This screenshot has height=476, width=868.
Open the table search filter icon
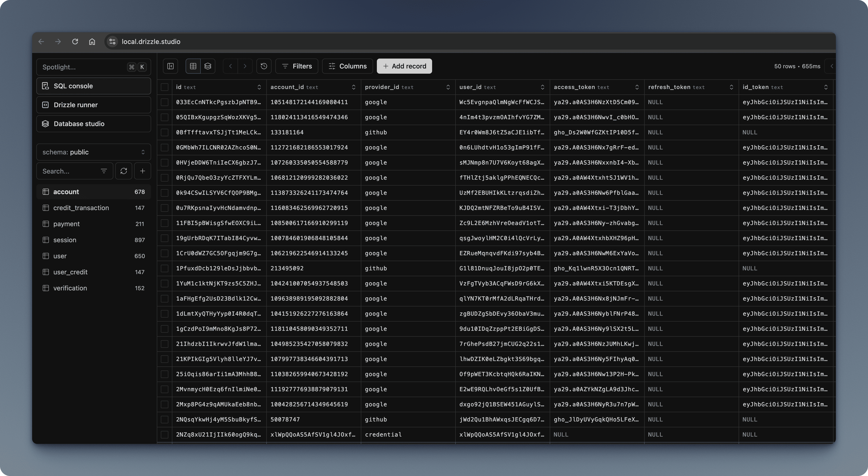[x=104, y=171]
